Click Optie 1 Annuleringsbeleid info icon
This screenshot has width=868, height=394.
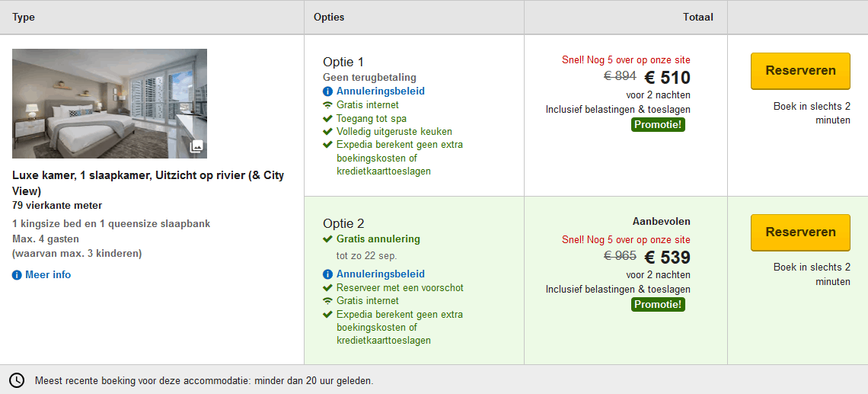[x=327, y=91]
